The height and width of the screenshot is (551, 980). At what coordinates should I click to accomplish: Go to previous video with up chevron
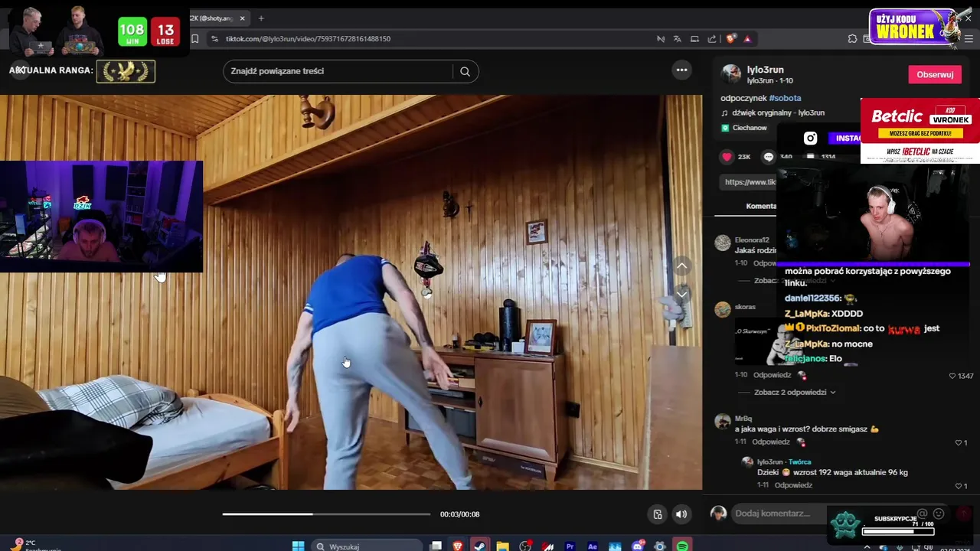click(x=681, y=266)
